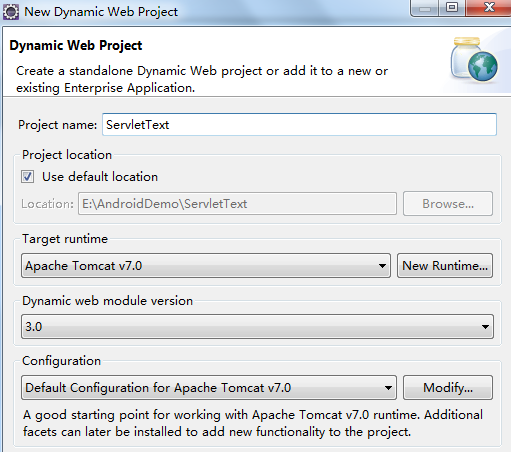Close the New Dynamic Web Project dialog
The image size is (511, 452).
click(x=489, y=8)
